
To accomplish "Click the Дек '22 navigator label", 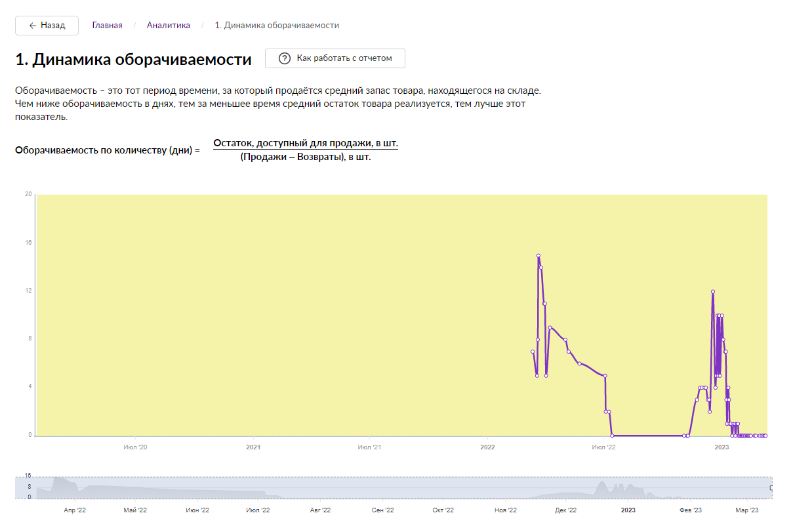I will [565, 510].
